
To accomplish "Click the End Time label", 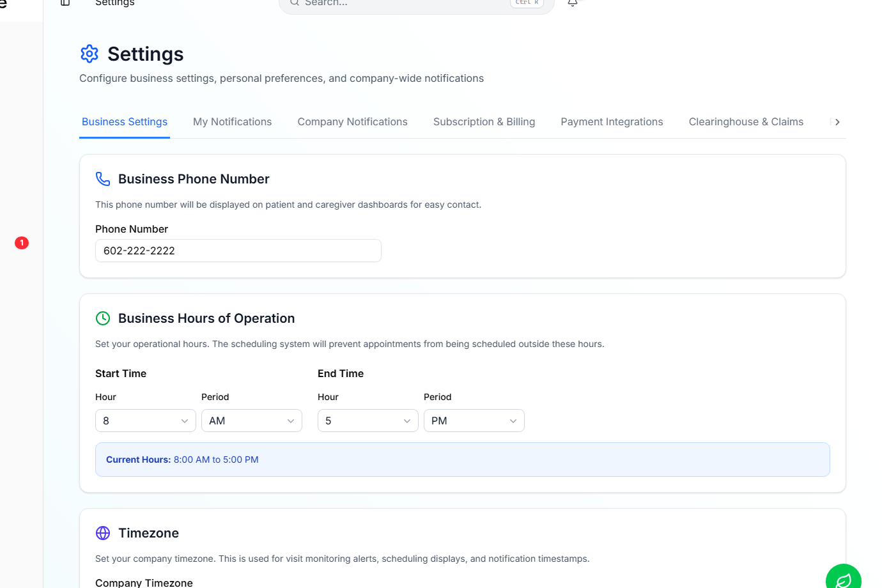I will (x=341, y=373).
